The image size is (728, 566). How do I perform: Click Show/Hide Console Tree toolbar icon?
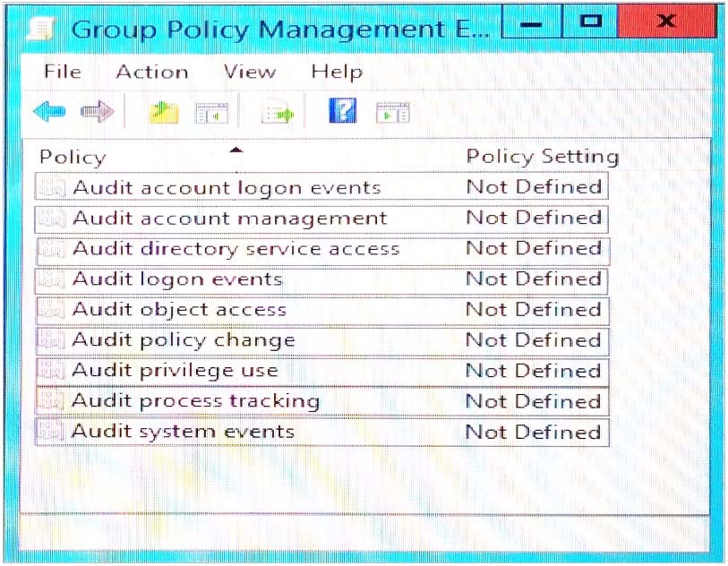pos(212,114)
